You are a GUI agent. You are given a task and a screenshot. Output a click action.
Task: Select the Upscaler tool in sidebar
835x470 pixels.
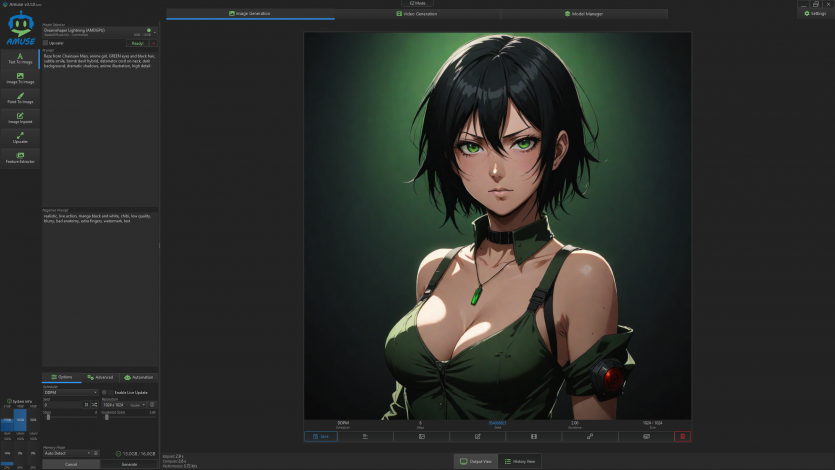[20, 138]
